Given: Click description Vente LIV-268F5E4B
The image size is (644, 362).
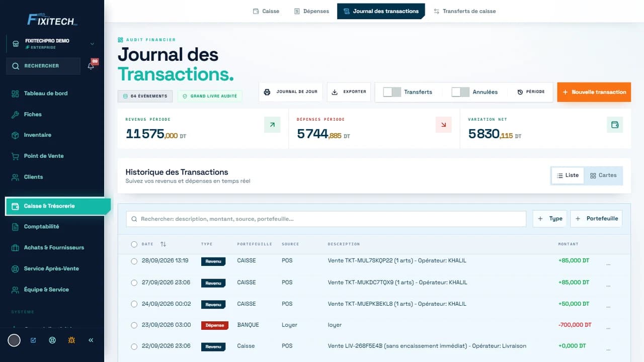Looking at the screenshot, I should coord(427,346).
